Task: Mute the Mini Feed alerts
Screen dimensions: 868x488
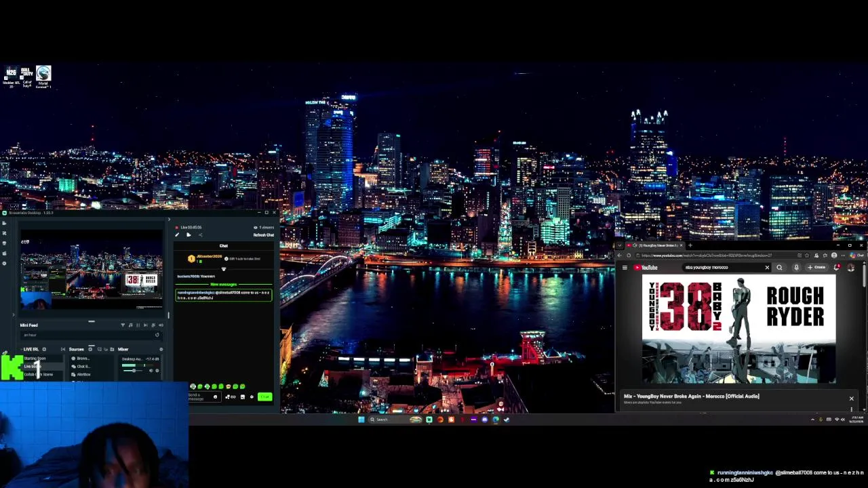Action: pos(161,325)
